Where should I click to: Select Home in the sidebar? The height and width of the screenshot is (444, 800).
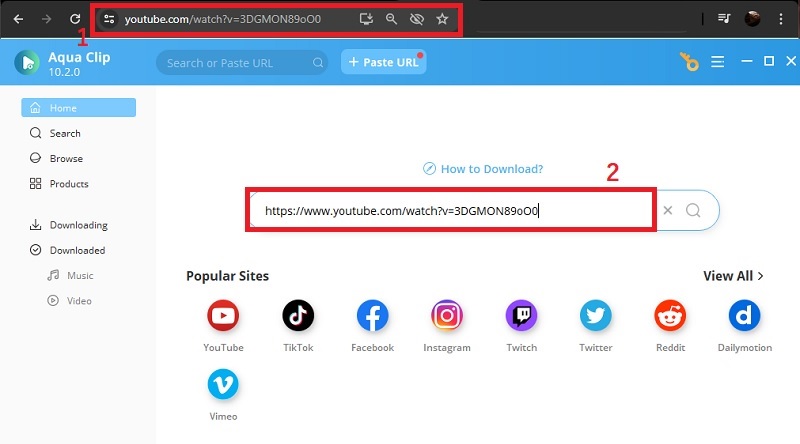click(x=79, y=108)
